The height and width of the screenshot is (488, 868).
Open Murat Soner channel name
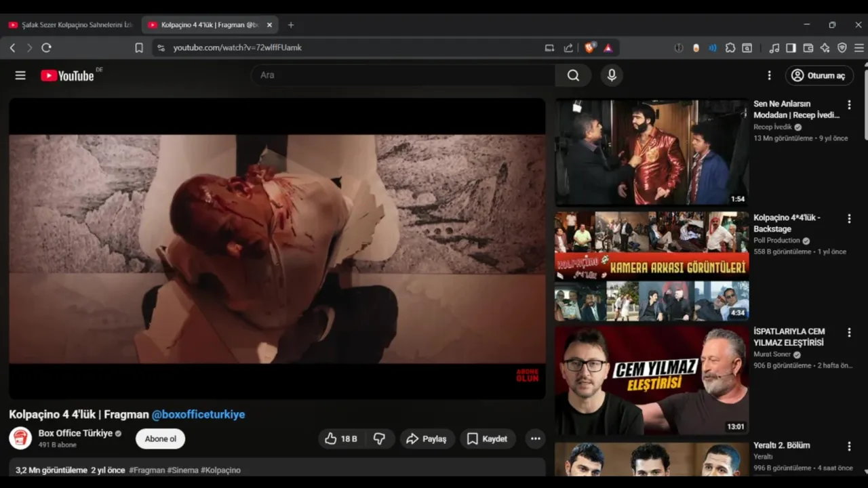point(772,354)
